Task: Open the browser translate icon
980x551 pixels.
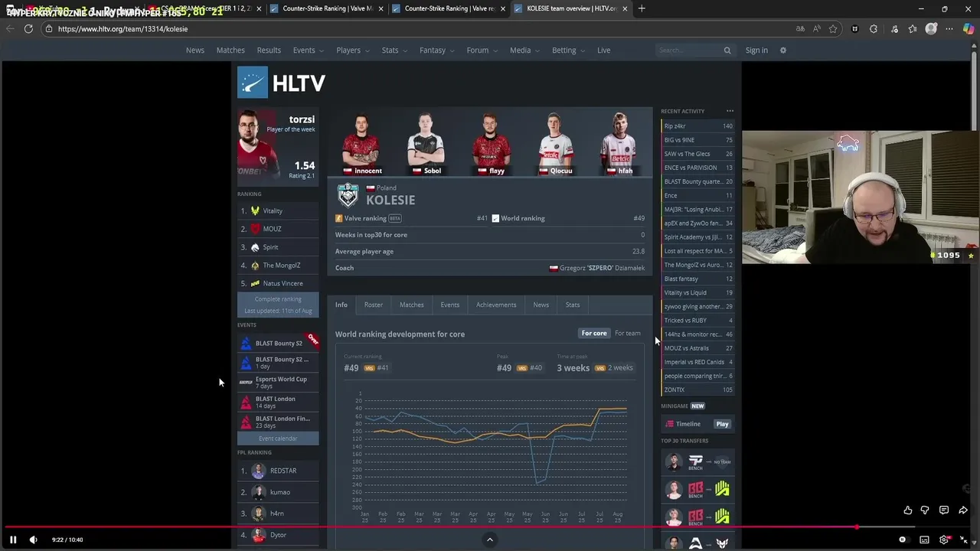Action: click(800, 29)
